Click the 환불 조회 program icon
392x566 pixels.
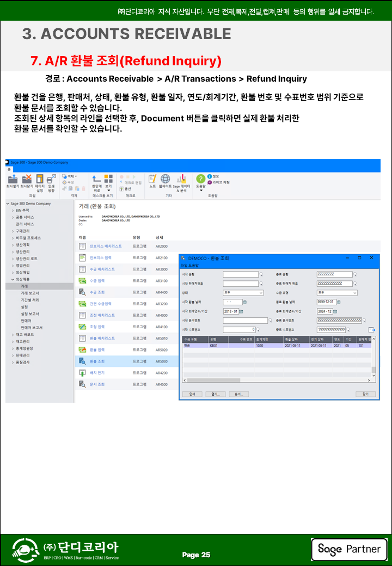click(82, 361)
